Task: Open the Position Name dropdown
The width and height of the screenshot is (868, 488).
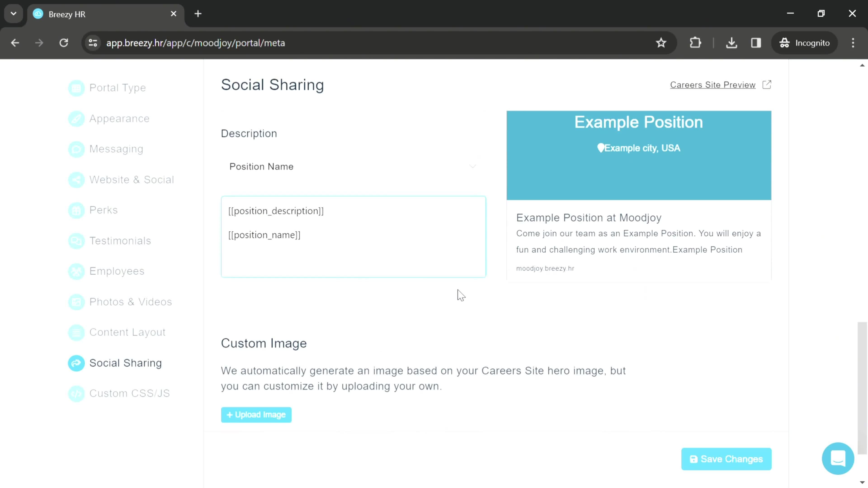Action: point(354,166)
